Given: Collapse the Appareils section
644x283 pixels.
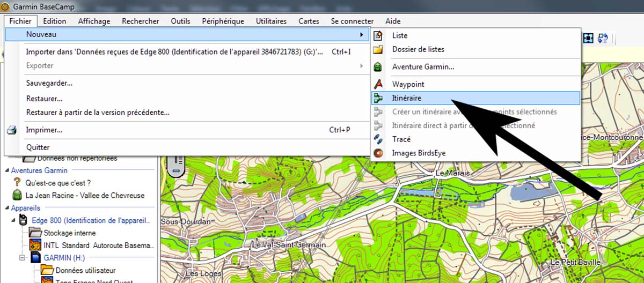Looking at the screenshot, I should tap(7, 208).
